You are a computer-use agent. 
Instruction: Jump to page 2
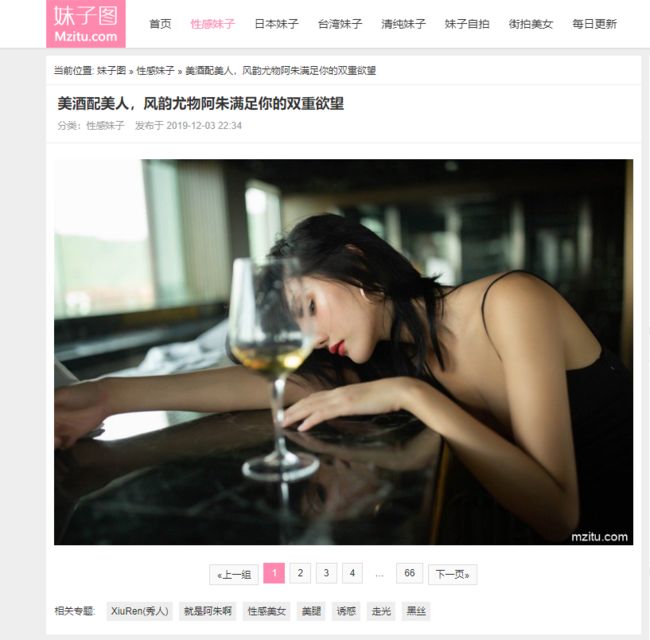[300, 573]
